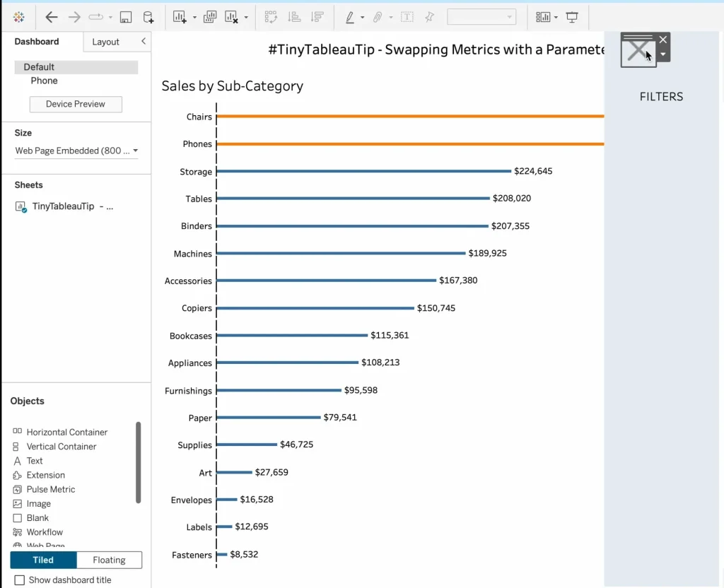
Task: Select the Dashboard tab
Action: tap(37, 42)
